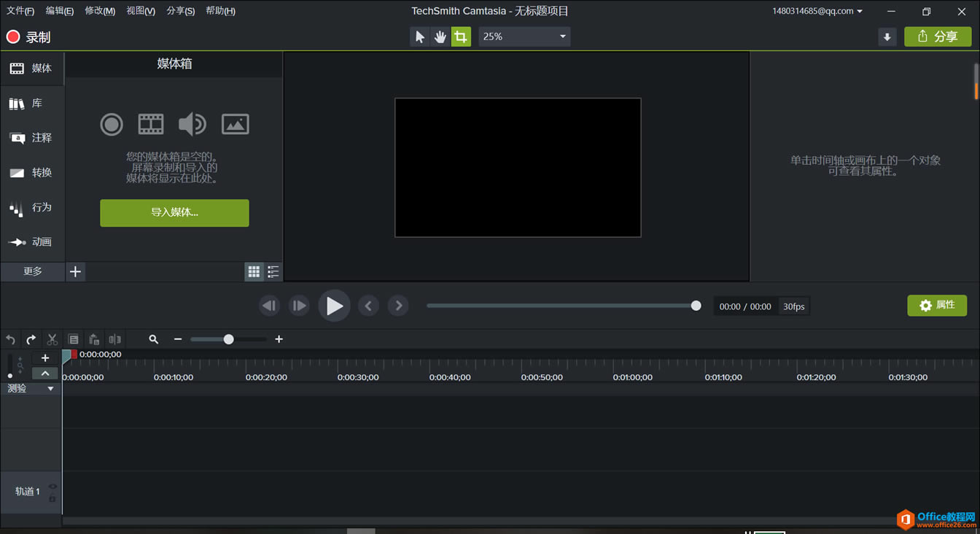The width and height of the screenshot is (980, 534).
Task: Toggle Track 1 lock icon
Action: (x=52, y=498)
